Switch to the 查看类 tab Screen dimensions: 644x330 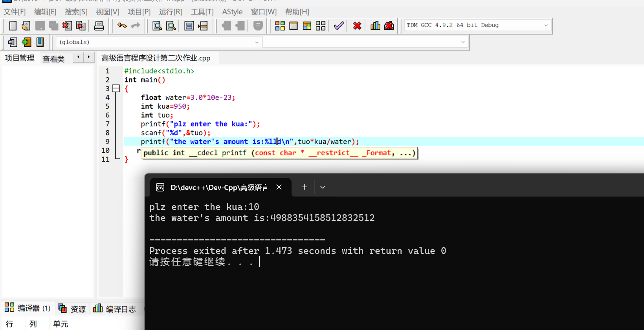click(53, 59)
